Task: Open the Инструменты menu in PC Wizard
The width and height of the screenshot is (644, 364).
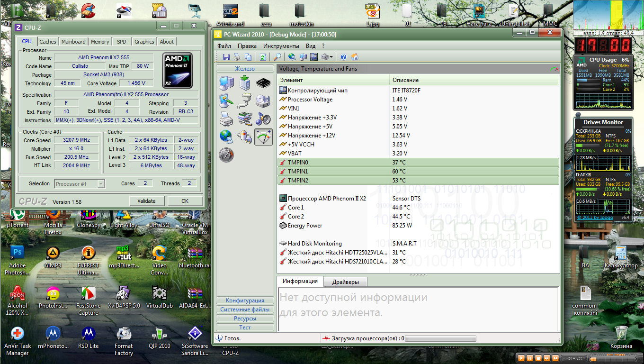Action: pyautogui.click(x=281, y=46)
